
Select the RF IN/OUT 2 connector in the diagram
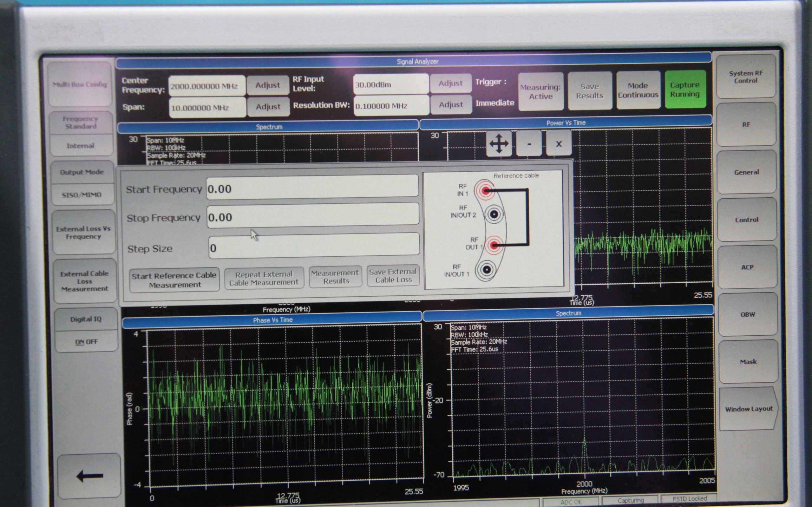(x=494, y=214)
